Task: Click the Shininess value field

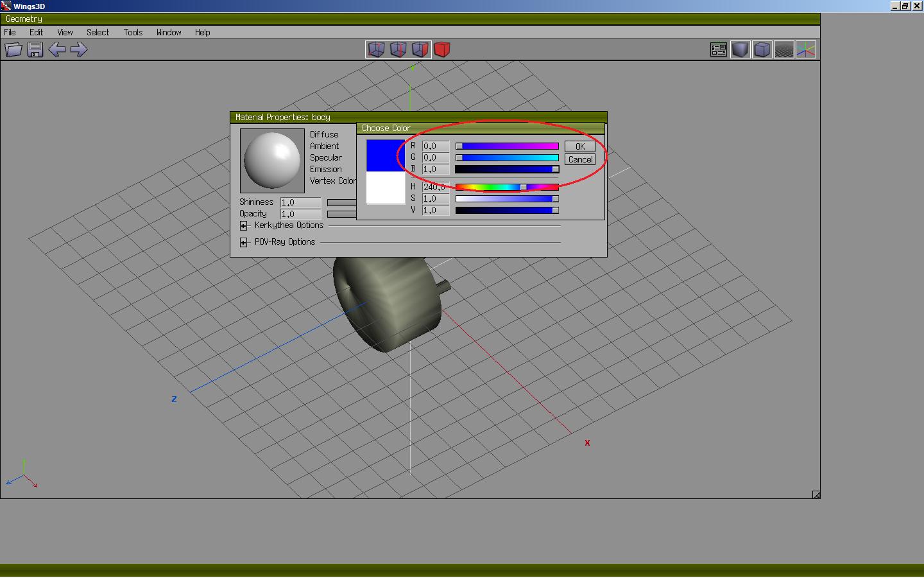Action: point(300,202)
